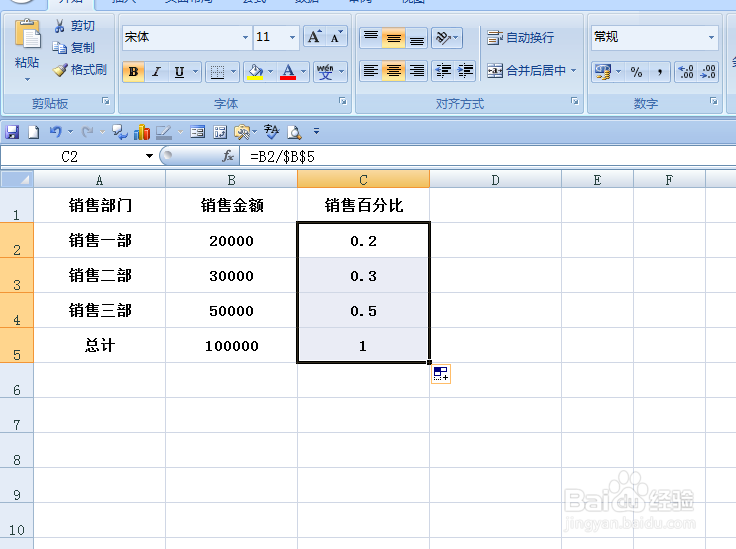Set bottom vertical alignment

(416, 37)
